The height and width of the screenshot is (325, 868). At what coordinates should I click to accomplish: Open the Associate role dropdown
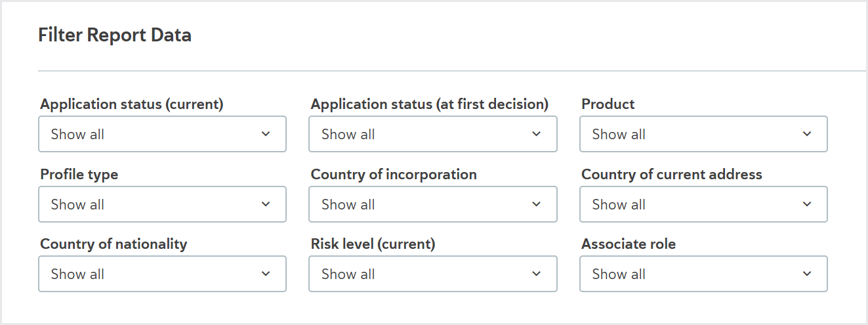coord(703,274)
